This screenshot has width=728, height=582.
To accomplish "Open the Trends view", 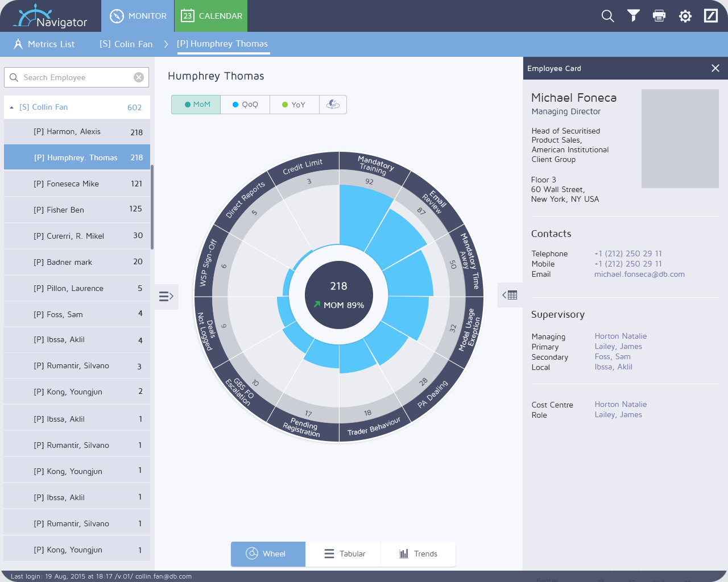I will point(418,554).
